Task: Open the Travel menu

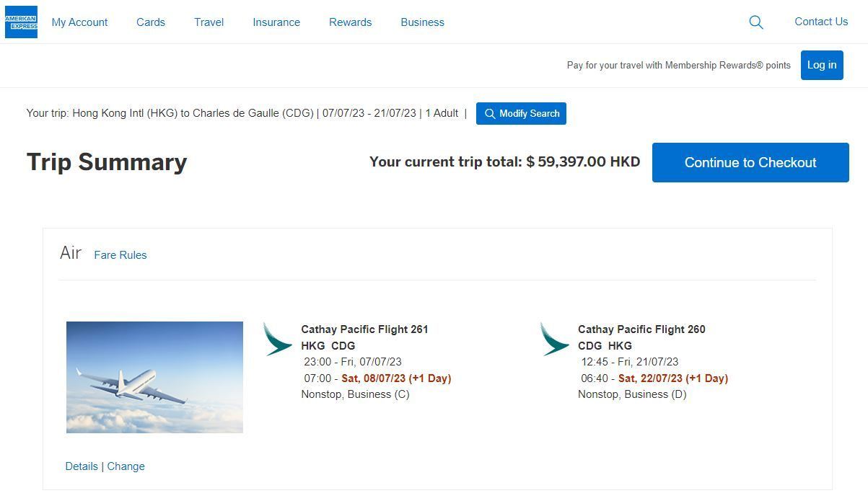Action: coord(209,22)
